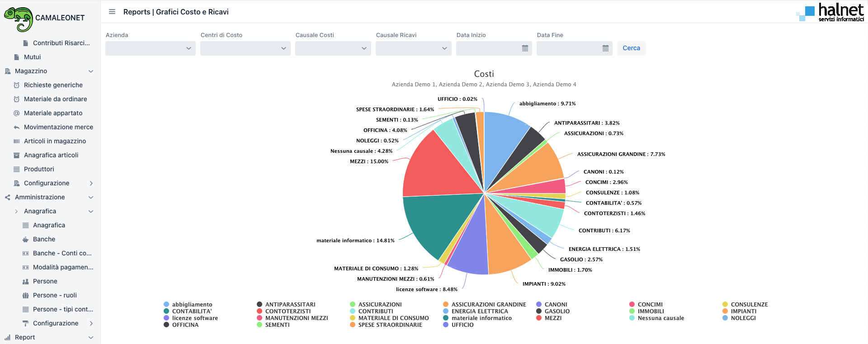The width and height of the screenshot is (868, 344).
Task: Open the Causale Ricavi combo box
Action: click(x=413, y=48)
